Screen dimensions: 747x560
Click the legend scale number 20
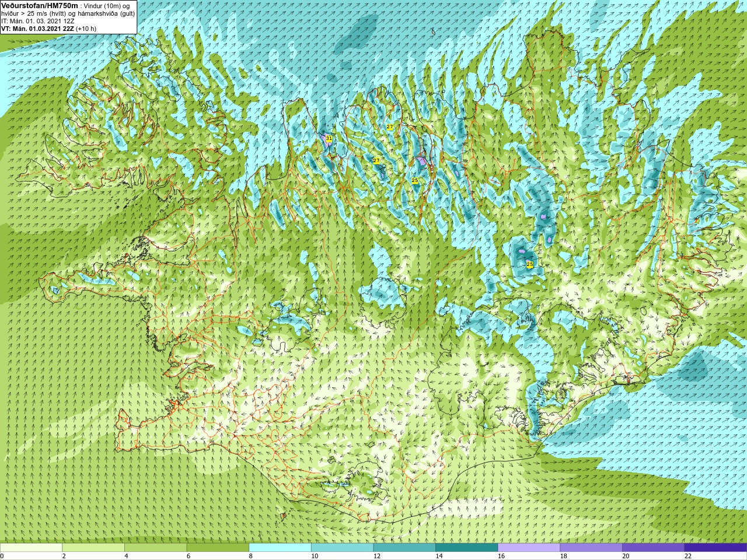(626, 556)
